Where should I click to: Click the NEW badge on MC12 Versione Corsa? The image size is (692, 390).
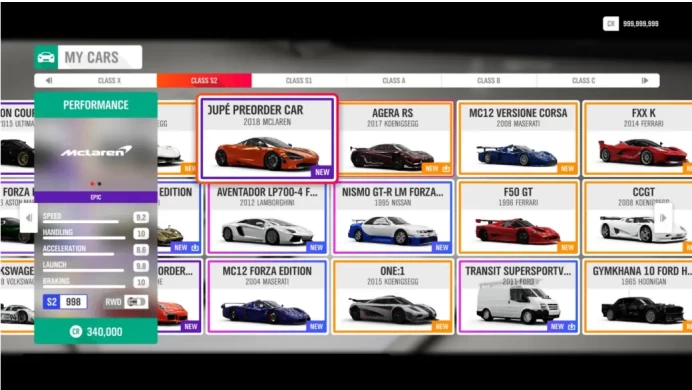pyautogui.click(x=567, y=169)
